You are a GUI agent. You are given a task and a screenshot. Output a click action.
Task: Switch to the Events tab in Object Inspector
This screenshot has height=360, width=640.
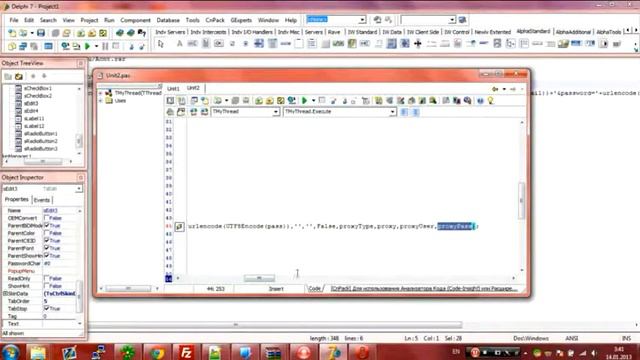41,200
